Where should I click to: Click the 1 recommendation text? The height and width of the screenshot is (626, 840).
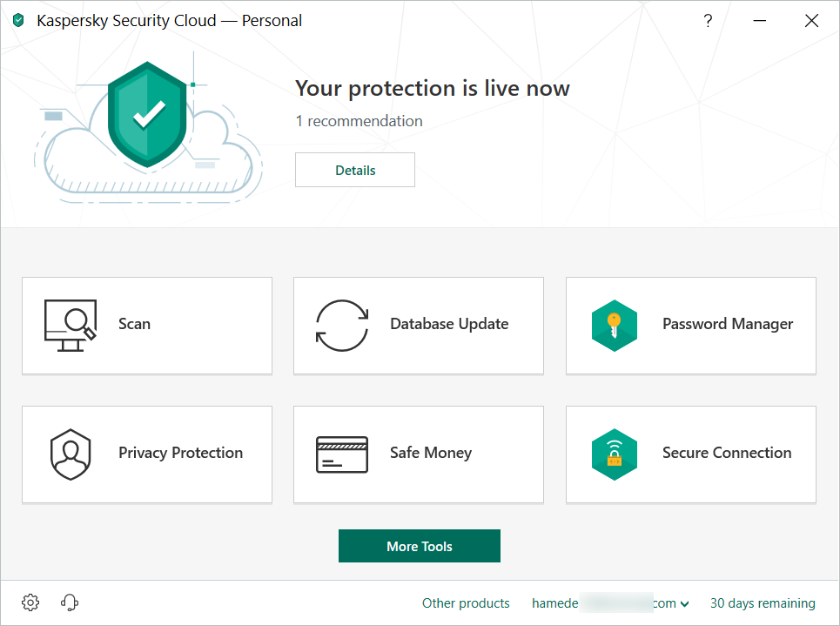pyautogui.click(x=359, y=121)
